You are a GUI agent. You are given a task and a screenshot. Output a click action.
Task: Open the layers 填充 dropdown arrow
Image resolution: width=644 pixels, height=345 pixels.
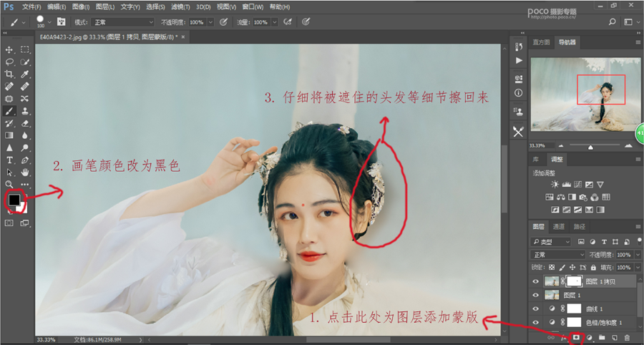[636, 268]
